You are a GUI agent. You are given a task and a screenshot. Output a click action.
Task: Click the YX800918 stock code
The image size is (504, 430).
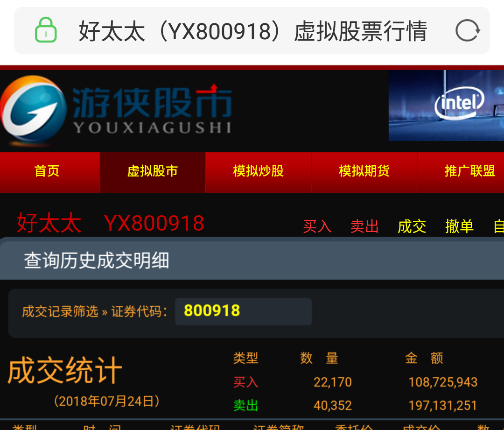click(154, 223)
